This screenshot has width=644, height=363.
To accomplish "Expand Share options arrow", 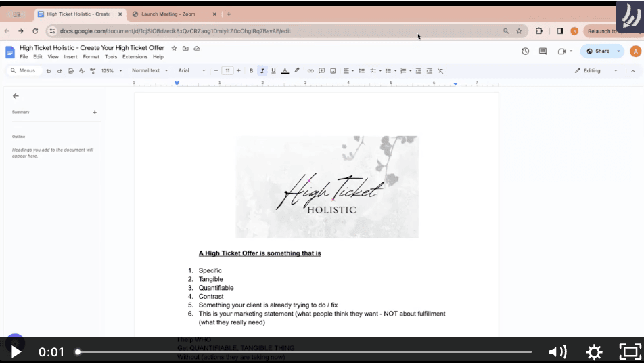I will click(x=618, y=51).
